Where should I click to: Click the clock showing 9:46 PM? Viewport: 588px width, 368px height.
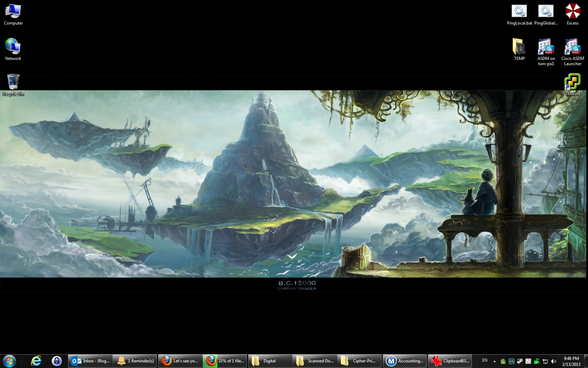pyautogui.click(x=571, y=361)
